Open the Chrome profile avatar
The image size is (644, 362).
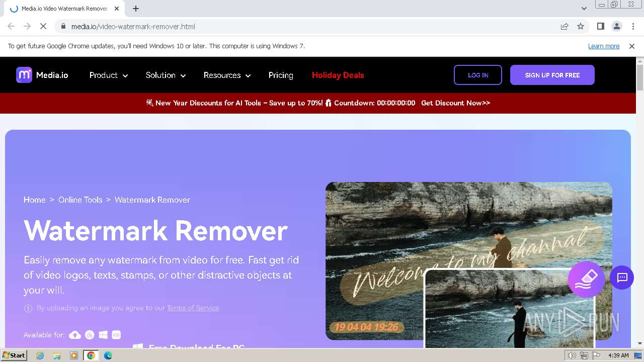(x=616, y=26)
